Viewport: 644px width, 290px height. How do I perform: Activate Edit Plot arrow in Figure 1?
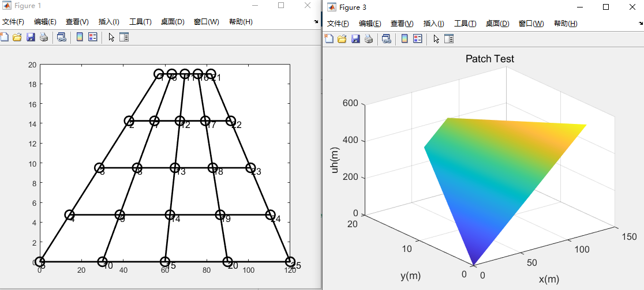click(111, 37)
